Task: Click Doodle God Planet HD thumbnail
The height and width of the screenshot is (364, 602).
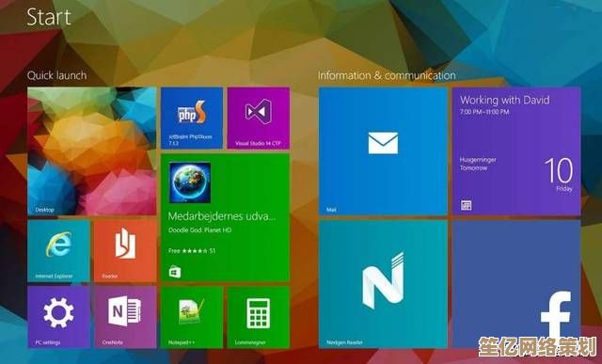Action: tap(190, 182)
